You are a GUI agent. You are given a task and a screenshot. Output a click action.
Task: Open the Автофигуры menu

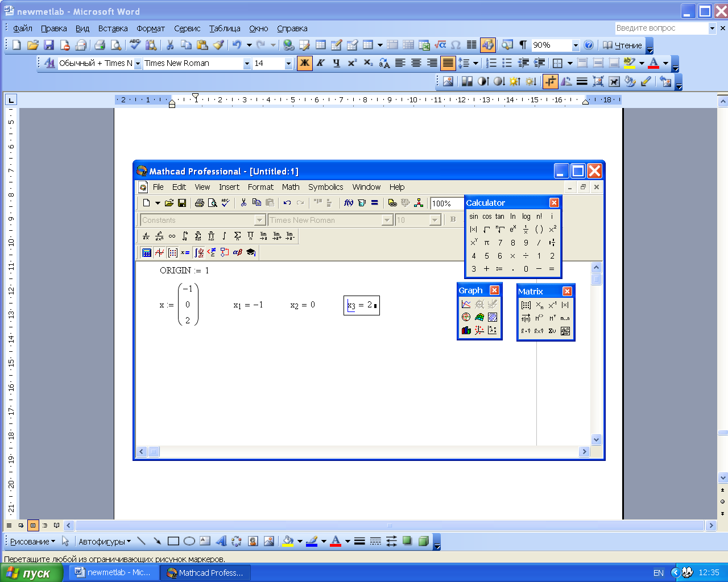tap(105, 542)
